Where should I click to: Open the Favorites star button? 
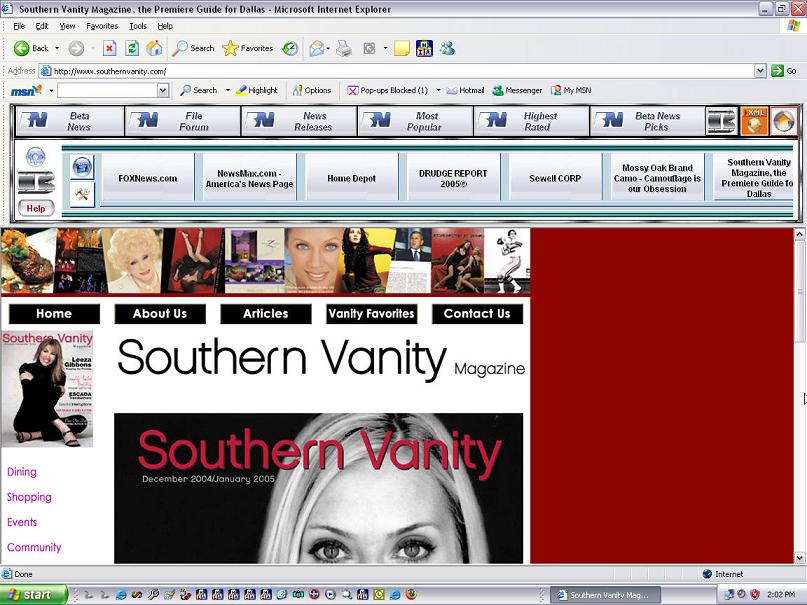248,48
